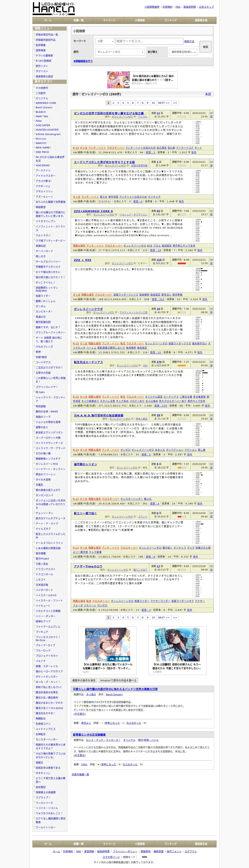Viewport: 249px width, 868px height.
Task: Click 除外 exclude for 滅尽龍のシリオン
Action: 200,504
